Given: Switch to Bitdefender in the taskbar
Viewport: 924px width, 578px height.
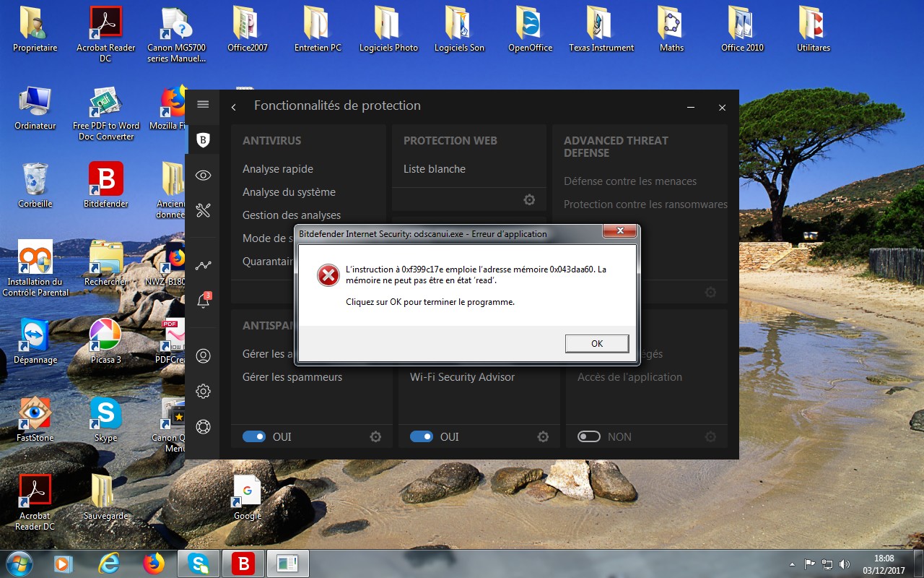Looking at the screenshot, I should pyautogui.click(x=243, y=564).
